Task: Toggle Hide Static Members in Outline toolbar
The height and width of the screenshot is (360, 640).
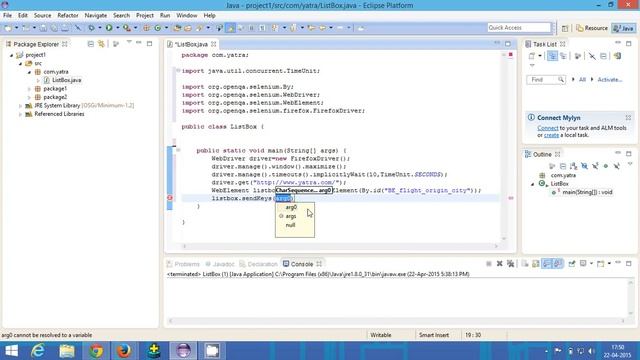Action: click(595, 166)
